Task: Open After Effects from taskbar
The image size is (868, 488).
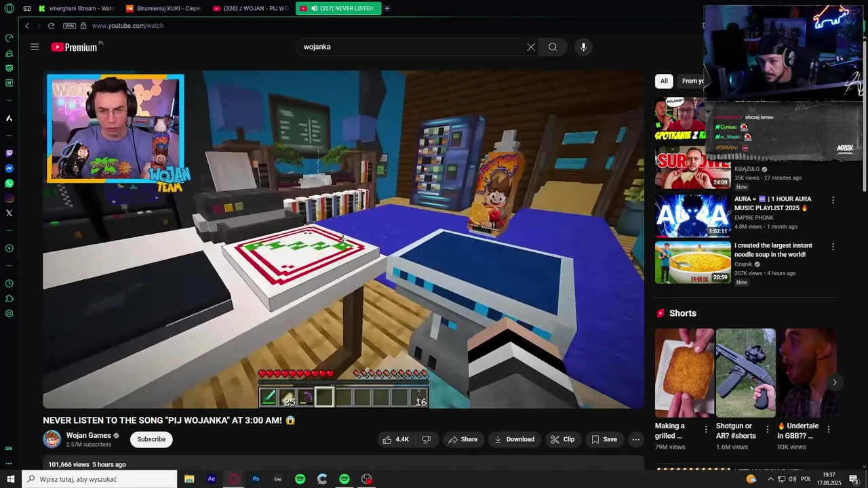Action: [x=212, y=479]
